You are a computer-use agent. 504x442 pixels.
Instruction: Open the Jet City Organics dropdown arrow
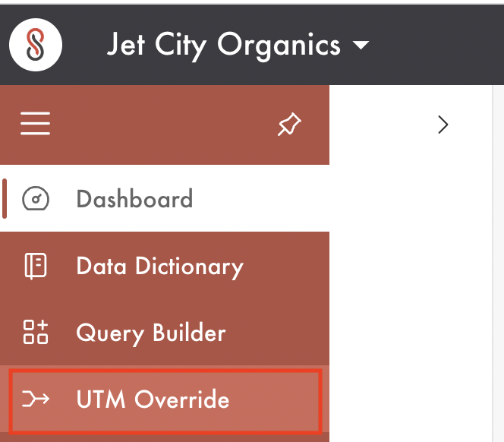click(361, 45)
